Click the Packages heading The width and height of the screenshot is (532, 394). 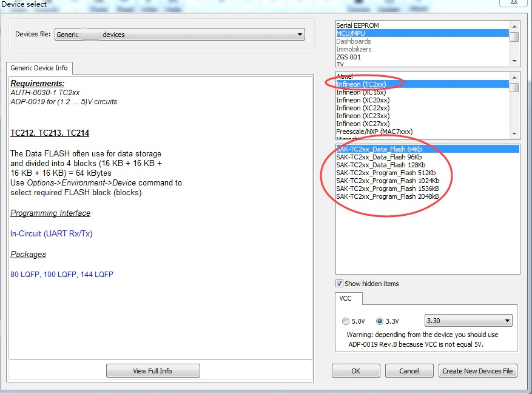click(x=28, y=255)
